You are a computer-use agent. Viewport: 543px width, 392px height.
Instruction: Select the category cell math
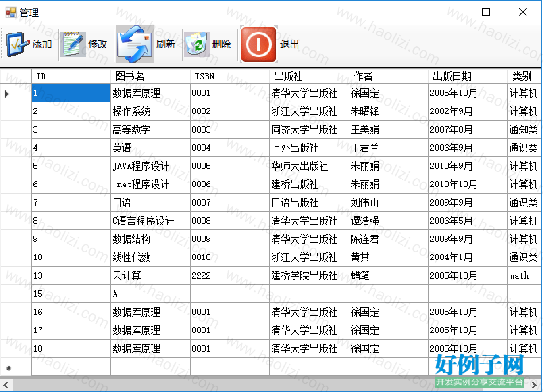click(x=524, y=276)
